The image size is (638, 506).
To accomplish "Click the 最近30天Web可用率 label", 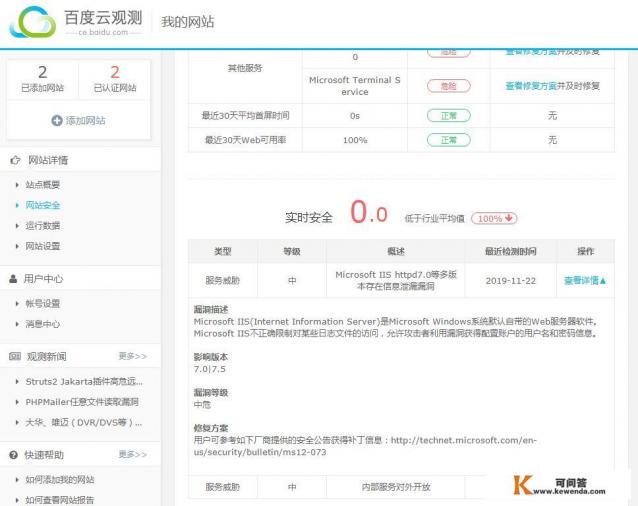I will point(245,140).
